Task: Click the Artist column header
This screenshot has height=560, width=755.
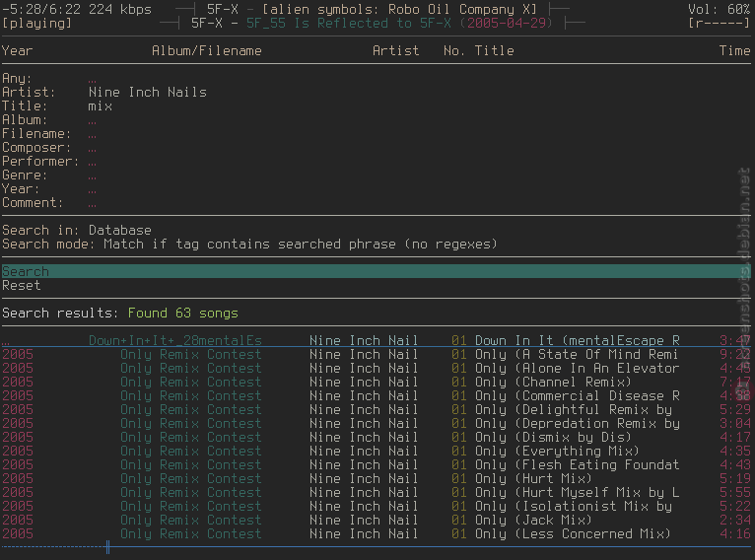Action: click(x=395, y=50)
